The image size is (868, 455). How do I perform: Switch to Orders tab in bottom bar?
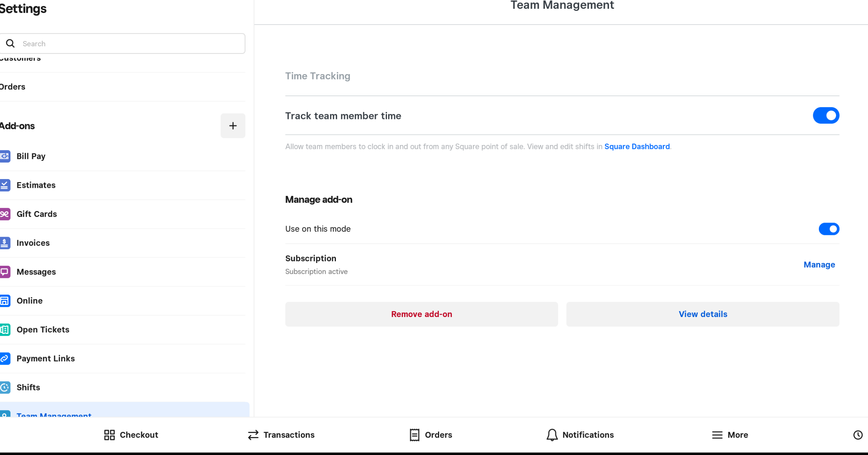pos(431,435)
